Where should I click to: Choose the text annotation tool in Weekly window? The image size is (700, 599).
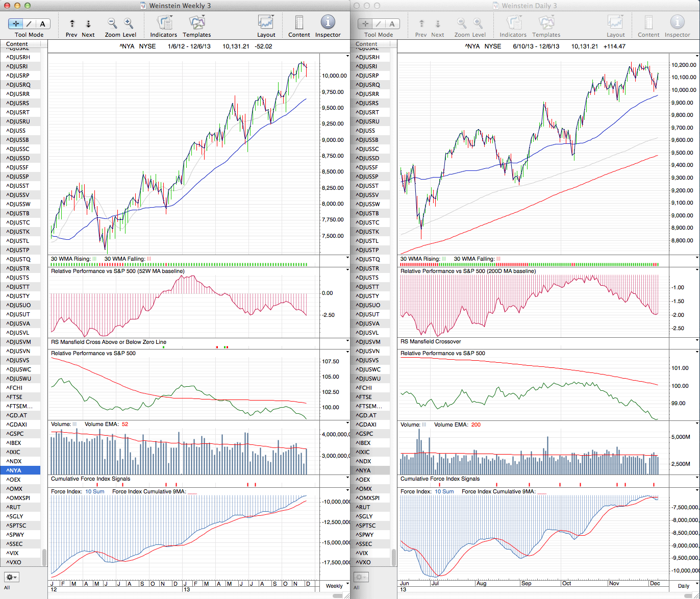tap(42, 23)
